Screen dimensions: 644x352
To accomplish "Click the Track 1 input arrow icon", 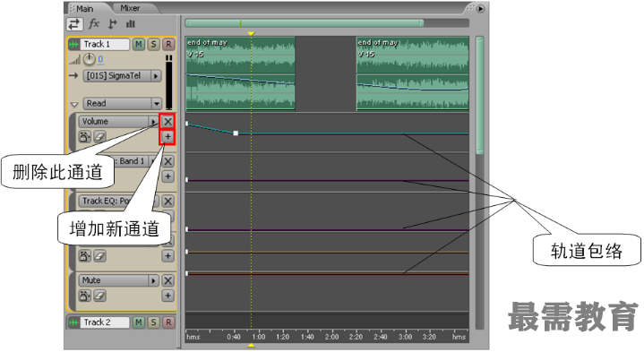I will (x=73, y=75).
